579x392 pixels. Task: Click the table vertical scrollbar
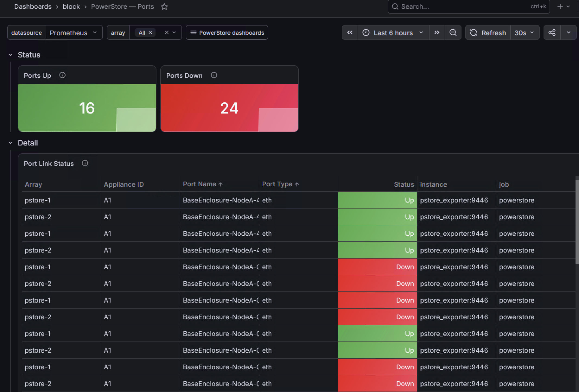(577, 222)
